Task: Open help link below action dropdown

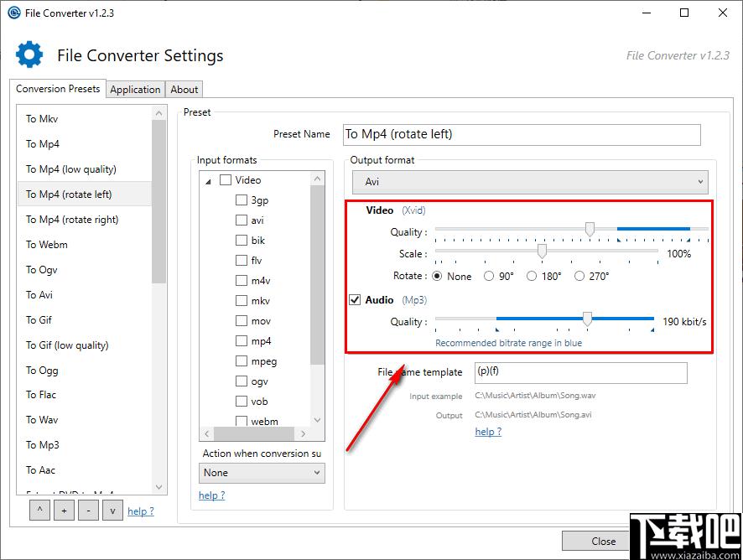Action: [x=212, y=495]
